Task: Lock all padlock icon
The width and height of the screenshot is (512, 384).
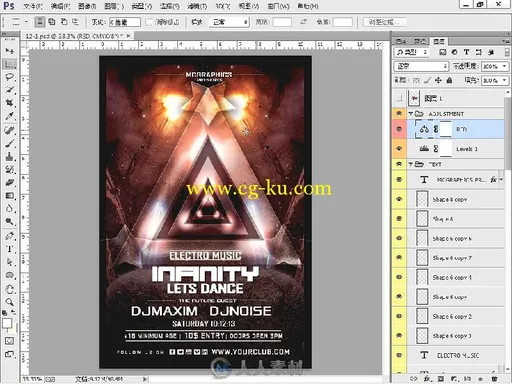Action: [x=449, y=80]
